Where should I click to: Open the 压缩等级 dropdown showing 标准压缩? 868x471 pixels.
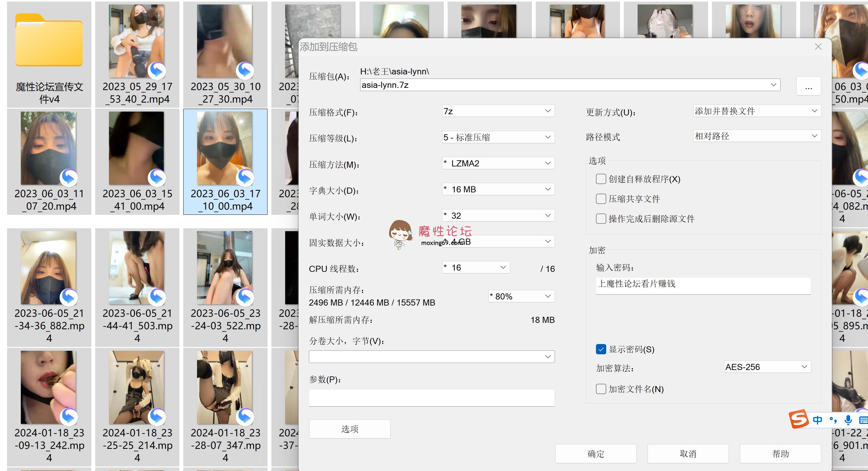(498, 137)
